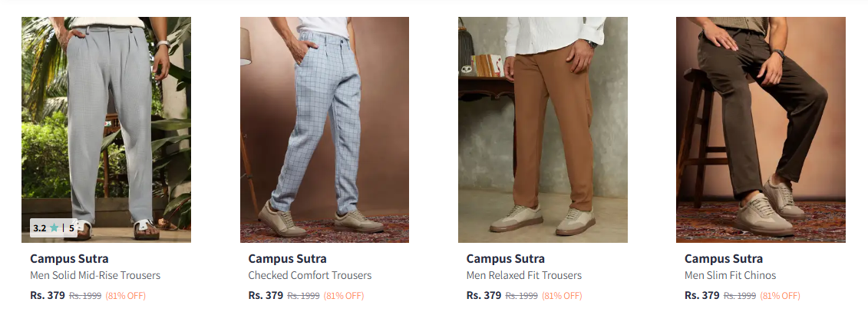Screen dimensions: 868x322
Task: Click the 81% OFF label for Solid Mid-Rise Trousers
Action: click(x=125, y=296)
